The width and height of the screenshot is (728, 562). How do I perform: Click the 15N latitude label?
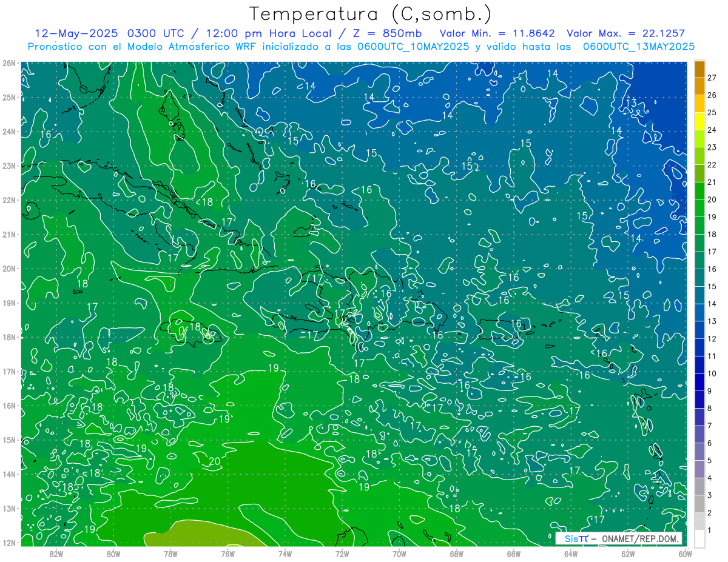8,440
